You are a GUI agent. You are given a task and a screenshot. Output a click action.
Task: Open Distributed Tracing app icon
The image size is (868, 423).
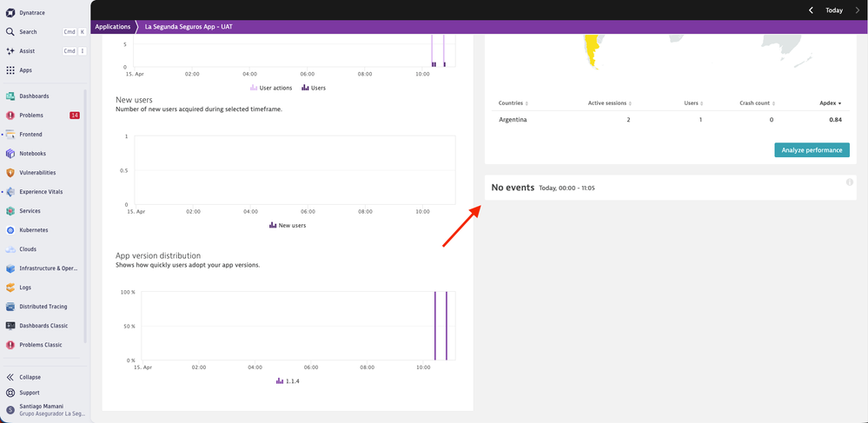pyautogui.click(x=10, y=307)
